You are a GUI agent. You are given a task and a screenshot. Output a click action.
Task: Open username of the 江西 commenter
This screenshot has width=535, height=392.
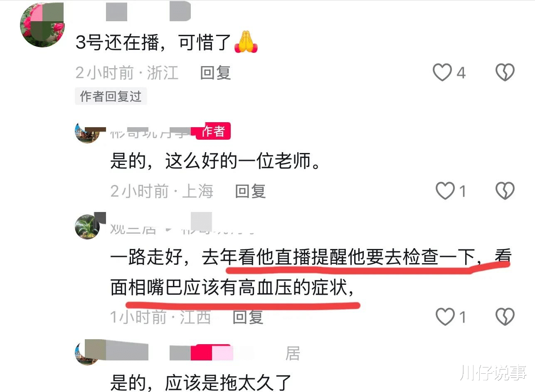pos(133,228)
